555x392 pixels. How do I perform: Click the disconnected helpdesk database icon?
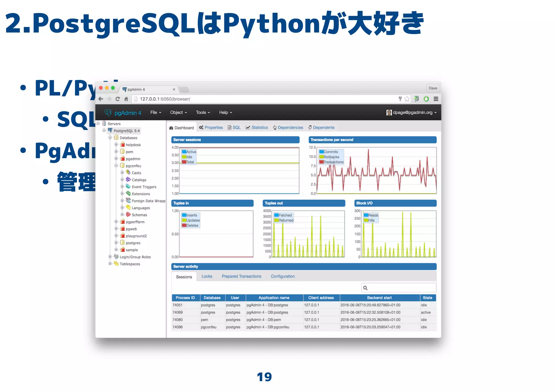coord(122,145)
